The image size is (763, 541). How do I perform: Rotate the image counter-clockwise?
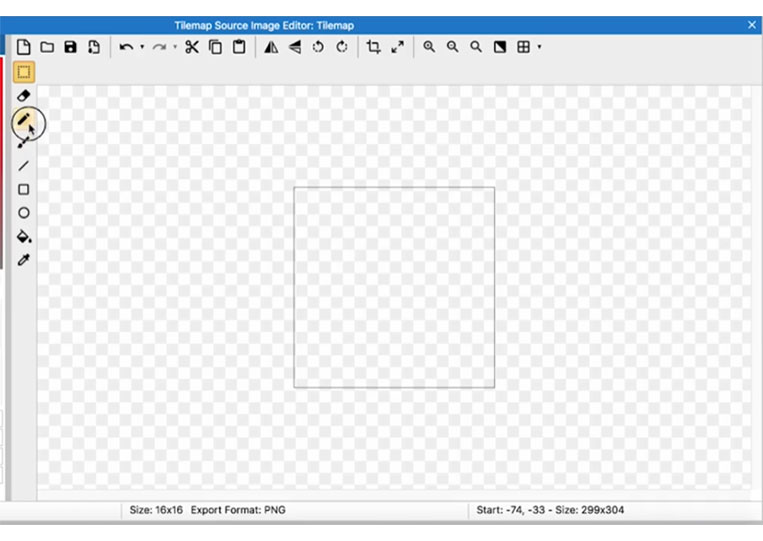318,47
